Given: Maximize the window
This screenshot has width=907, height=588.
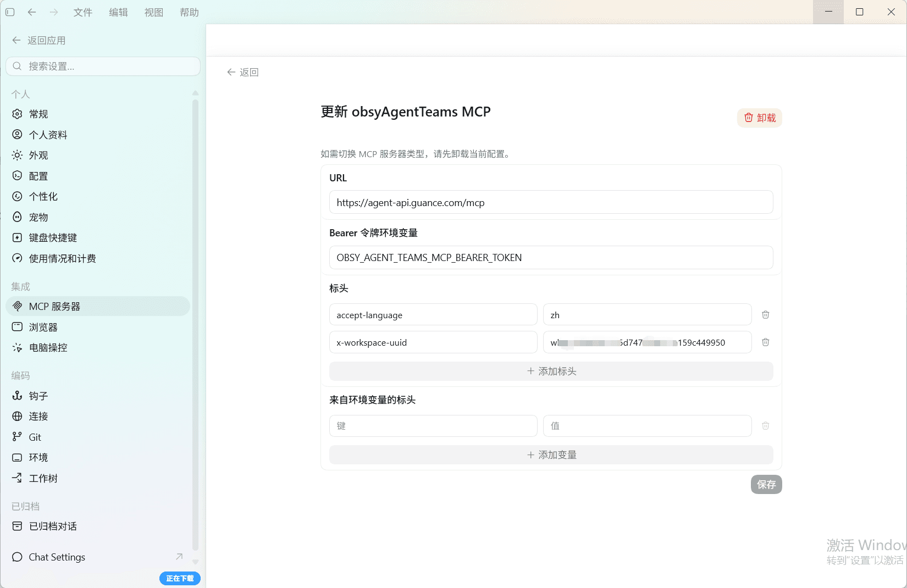Looking at the screenshot, I should coord(860,12).
